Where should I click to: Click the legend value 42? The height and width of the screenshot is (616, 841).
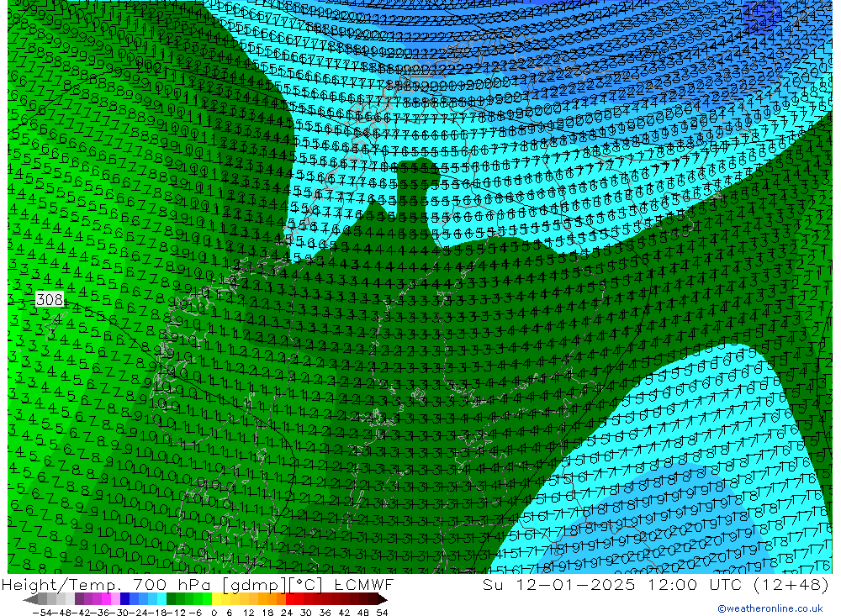pos(344,613)
